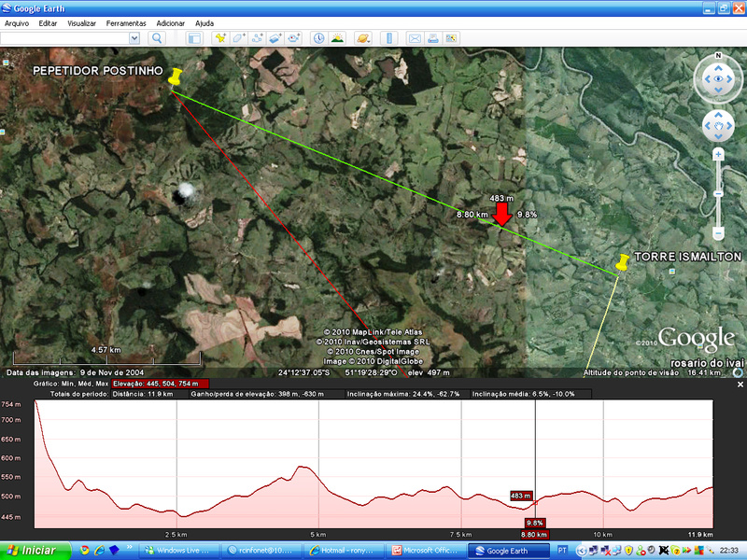Click the move joystick hand icon
747x560 pixels.
(718, 126)
